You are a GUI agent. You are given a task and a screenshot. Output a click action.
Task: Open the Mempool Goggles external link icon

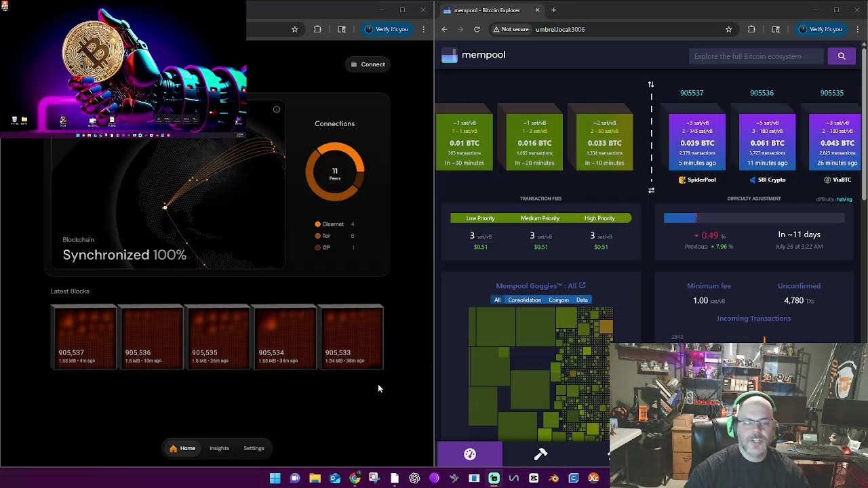582,285
